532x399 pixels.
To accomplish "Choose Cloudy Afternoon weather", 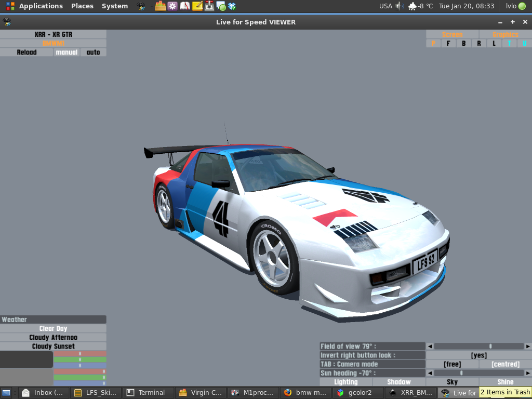I will click(54, 337).
